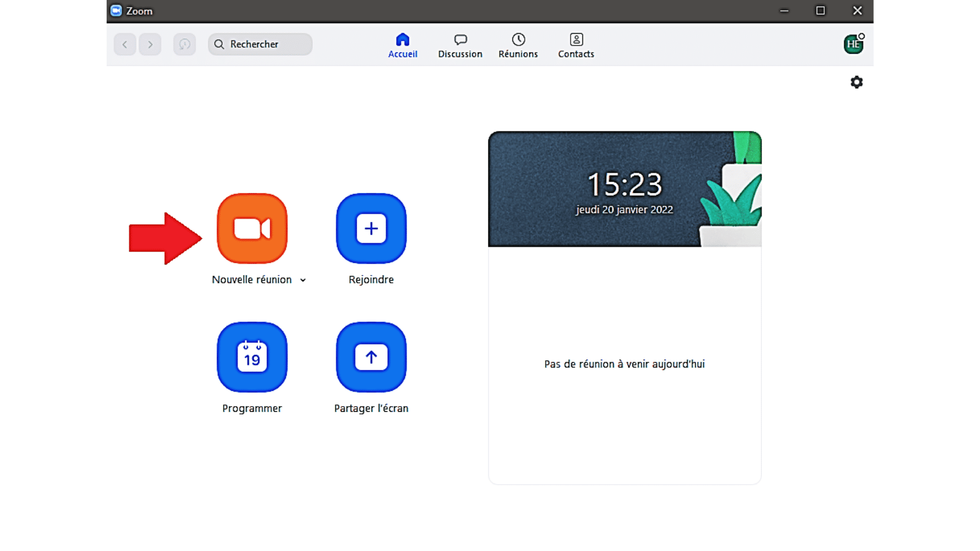Go back with the left arrow button
Viewport: 980px width, 551px height.
tap(125, 44)
